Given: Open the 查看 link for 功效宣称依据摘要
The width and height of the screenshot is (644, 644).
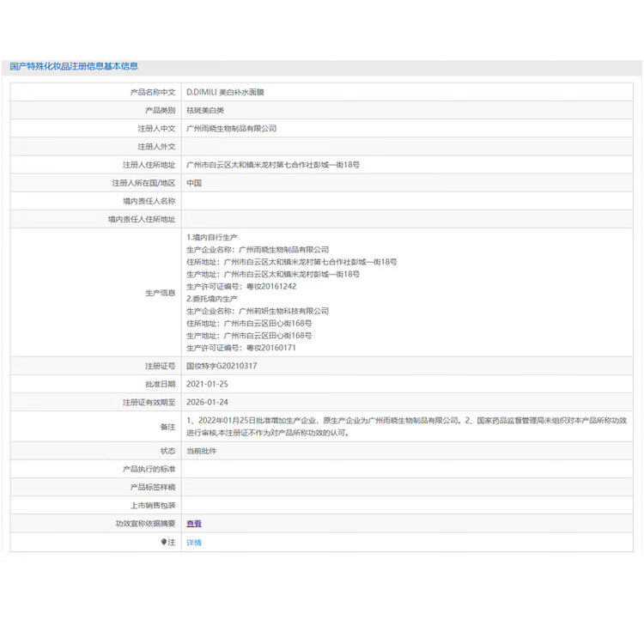Looking at the screenshot, I should pyautogui.click(x=194, y=523).
